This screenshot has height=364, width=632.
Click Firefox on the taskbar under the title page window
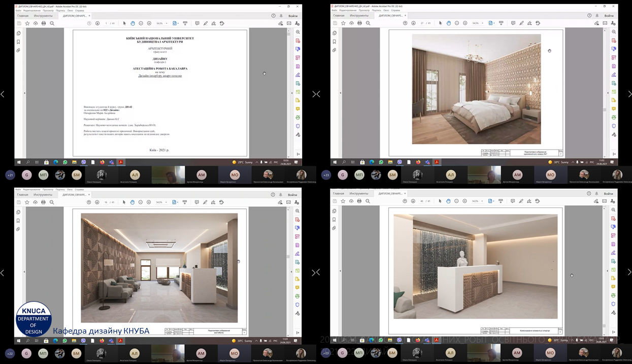click(x=102, y=162)
